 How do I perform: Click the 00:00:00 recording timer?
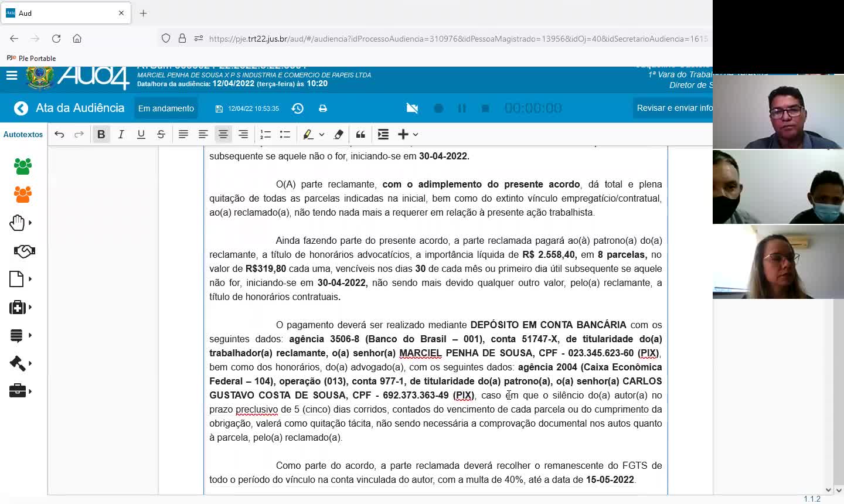(x=533, y=108)
